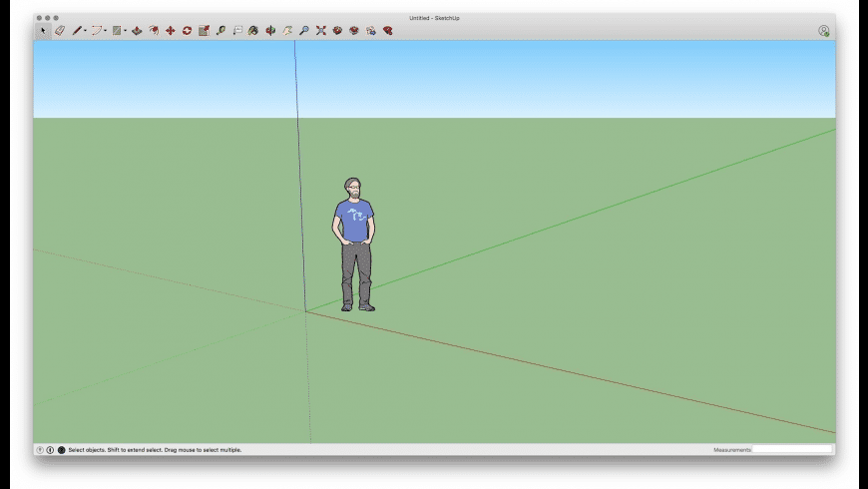Click the first status bar circle icon
868x489 pixels.
40,450
